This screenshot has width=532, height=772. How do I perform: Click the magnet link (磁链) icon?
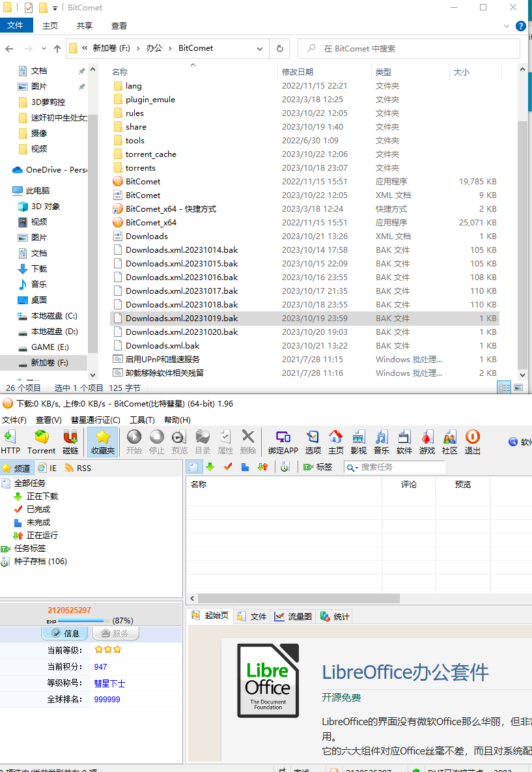pos(70,441)
